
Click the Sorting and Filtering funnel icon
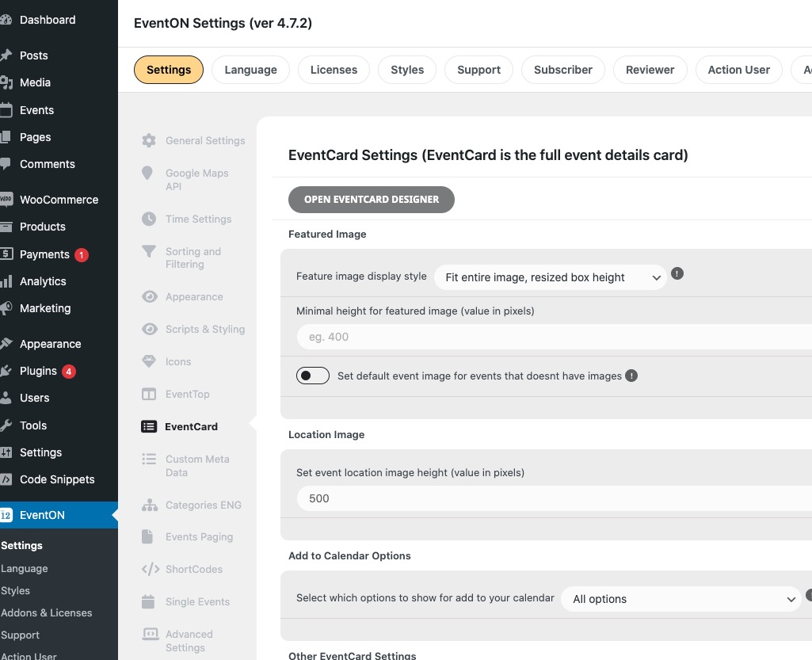point(149,251)
